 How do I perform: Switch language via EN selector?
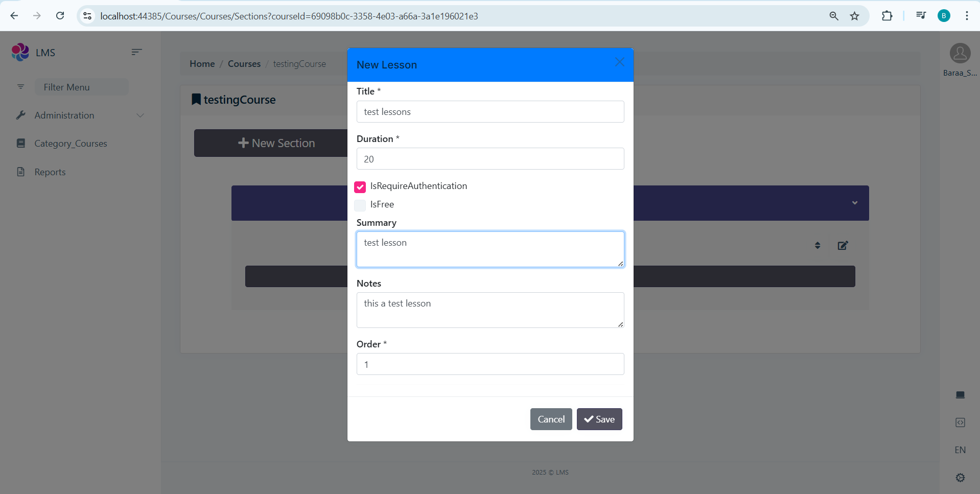tap(960, 450)
